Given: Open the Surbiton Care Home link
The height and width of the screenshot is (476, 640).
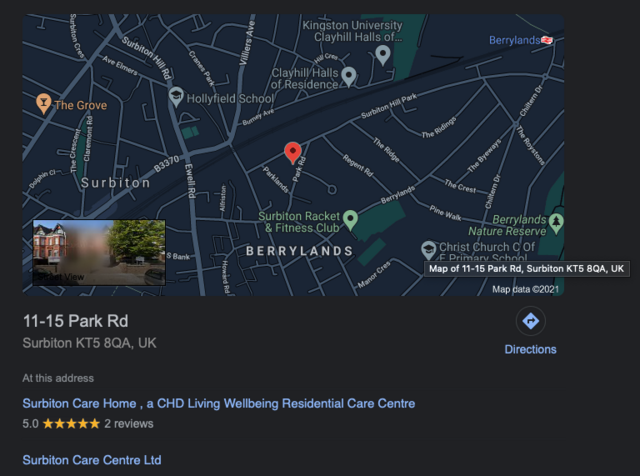Looking at the screenshot, I should pos(219,403).
